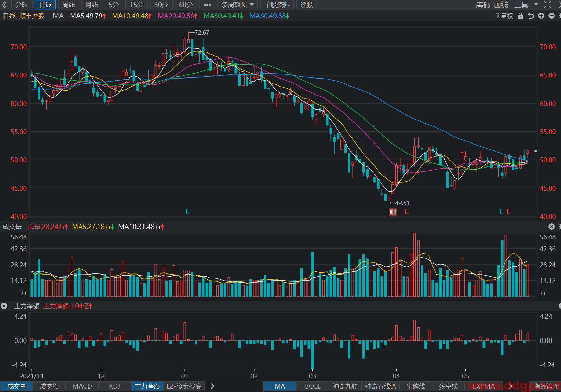Switch to 60分 period
Image resolution: width=561 pixels, height=392 pixels.
(x=186, y=5)
